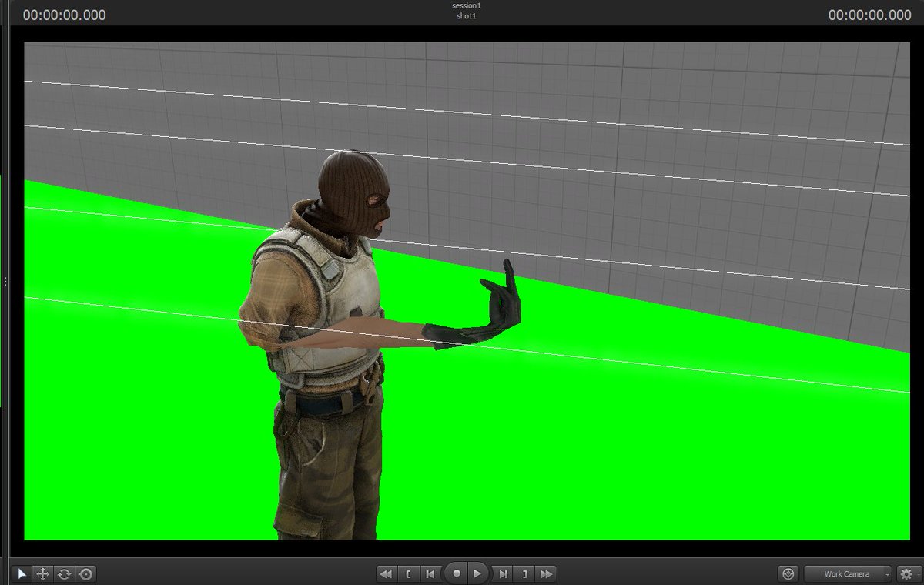Click the camera viewport icon beside Work Camera
Screen dimensions: 924x585
[x=788, y=573]
